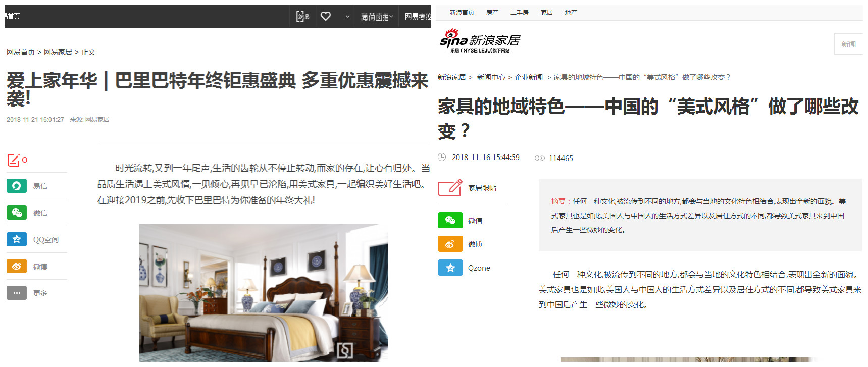
Task: Open 网易考拉 menu in top bar
Action: click(418, 17)
